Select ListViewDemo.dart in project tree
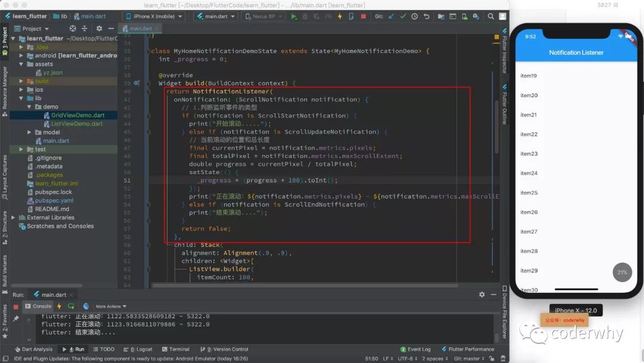This screenshot has width=644, height=363. coord(77,123)
